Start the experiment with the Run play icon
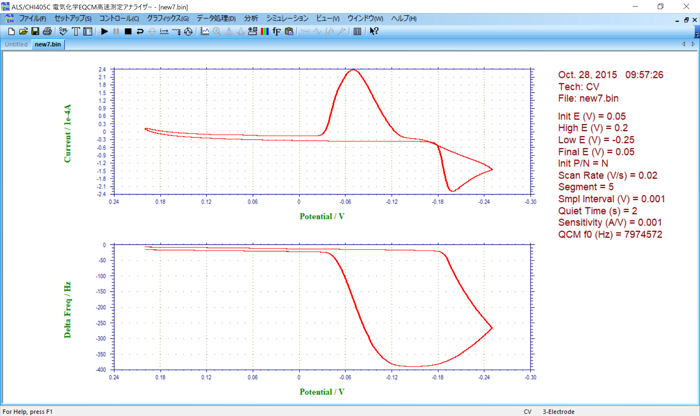This screenshot has height=416, width=700. [x=104, y=31]
